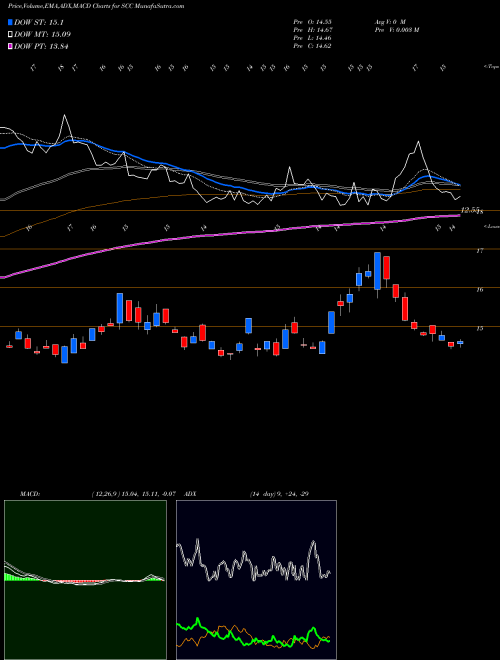Click the '<Tops' marker label
The height and width of the screenshot is (660, 500).
(491, 67)
